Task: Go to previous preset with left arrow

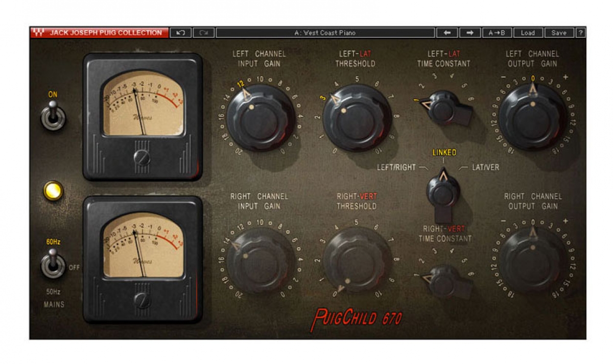Action: 447,33
